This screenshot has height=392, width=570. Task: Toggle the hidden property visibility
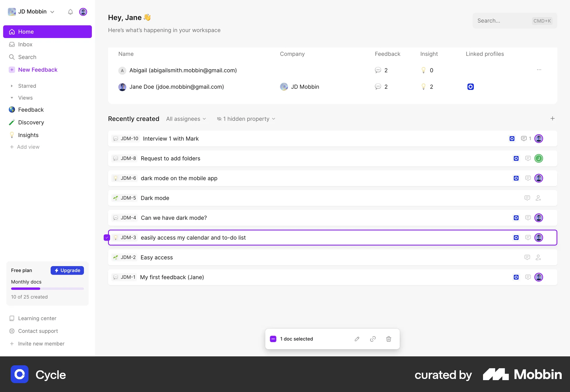(x=246, y=119)
